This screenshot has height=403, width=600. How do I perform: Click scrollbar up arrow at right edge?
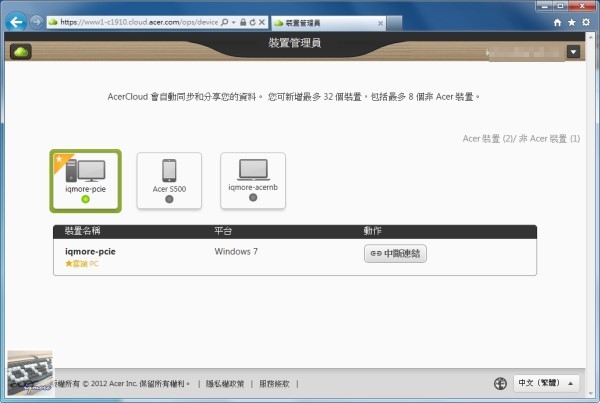(x=590, y=38)
